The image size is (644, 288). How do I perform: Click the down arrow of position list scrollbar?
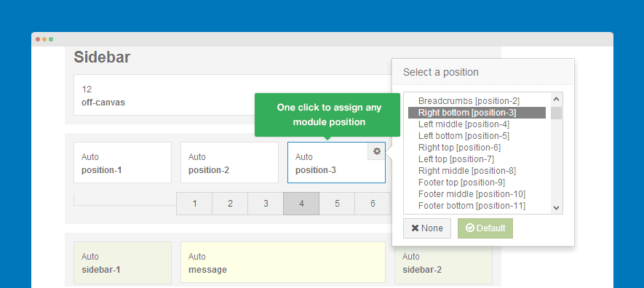(557, 207)
